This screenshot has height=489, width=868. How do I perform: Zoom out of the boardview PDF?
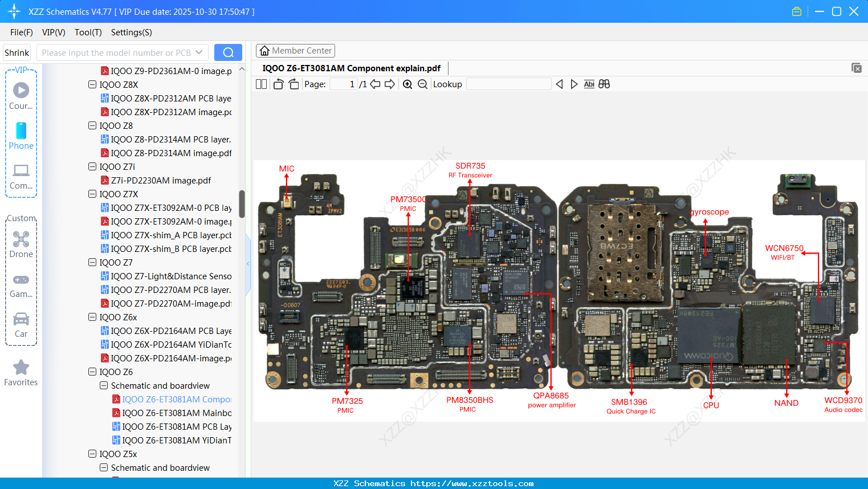(422, 84)
